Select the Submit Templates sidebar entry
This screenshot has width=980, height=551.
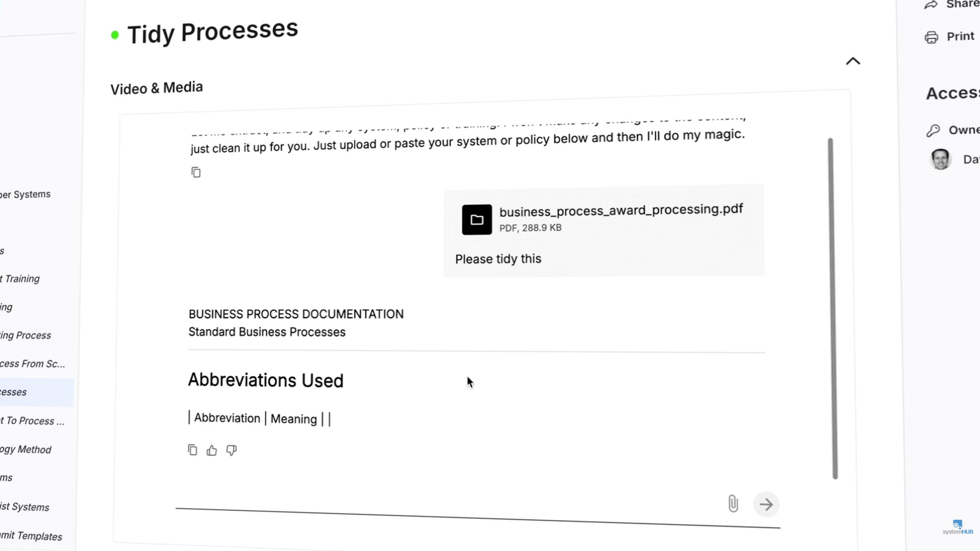click(31, 536)
